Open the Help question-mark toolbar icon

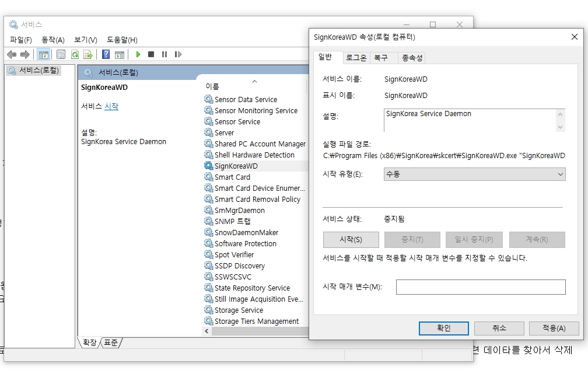(106, 54)
